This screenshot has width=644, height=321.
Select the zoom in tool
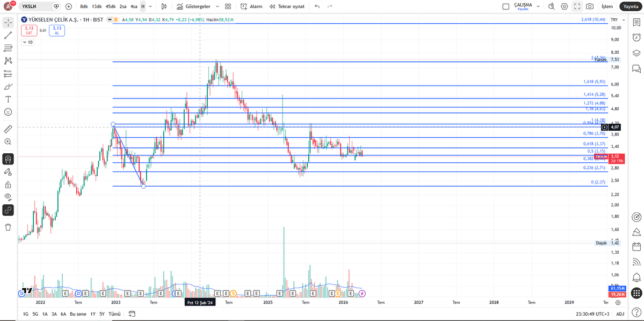click(x=8, y=142)
